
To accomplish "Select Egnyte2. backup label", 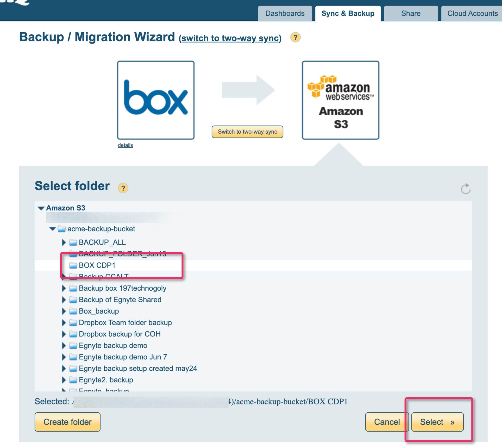I will 106,380.
